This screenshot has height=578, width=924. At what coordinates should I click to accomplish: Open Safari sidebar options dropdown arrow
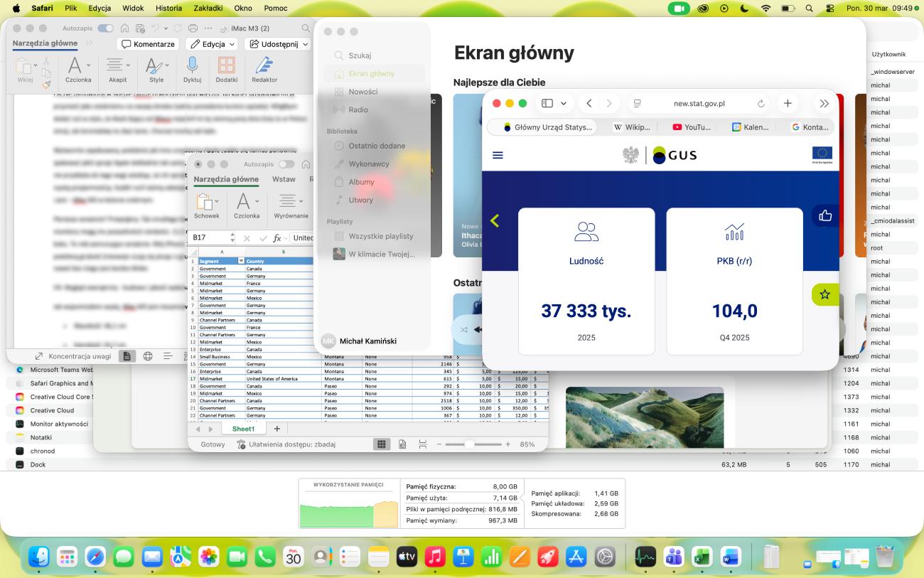coord(563,104)
